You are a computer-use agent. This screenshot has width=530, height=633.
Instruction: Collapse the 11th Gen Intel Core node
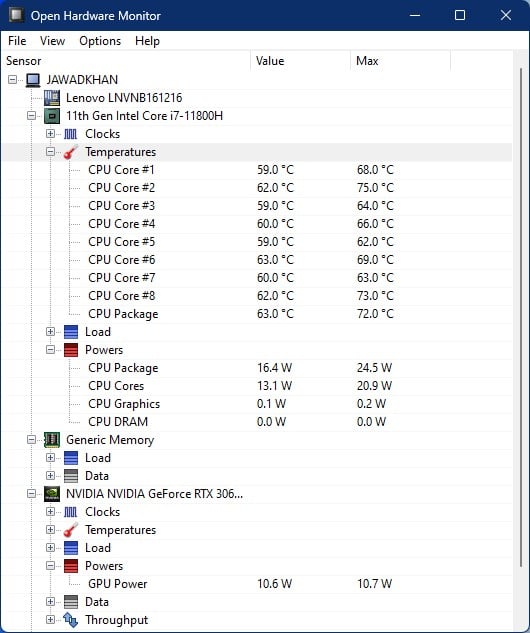pyautogui.click(x=31, y=116)
